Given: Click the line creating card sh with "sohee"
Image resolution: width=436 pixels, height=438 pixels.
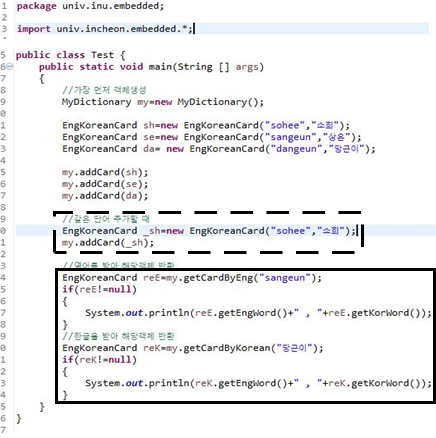Looking at the screenshot, I should pos(206,126).
